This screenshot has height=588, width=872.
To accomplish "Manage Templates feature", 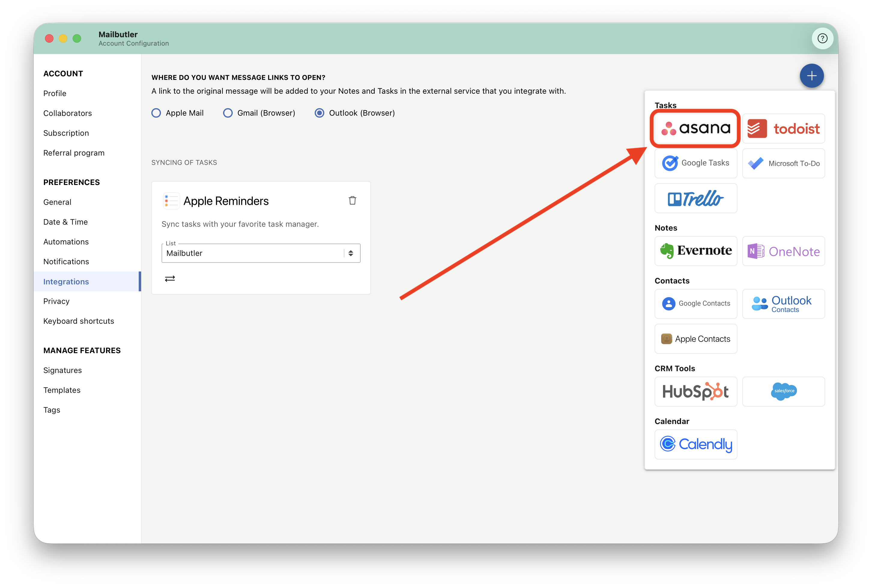I will (62, 390).
